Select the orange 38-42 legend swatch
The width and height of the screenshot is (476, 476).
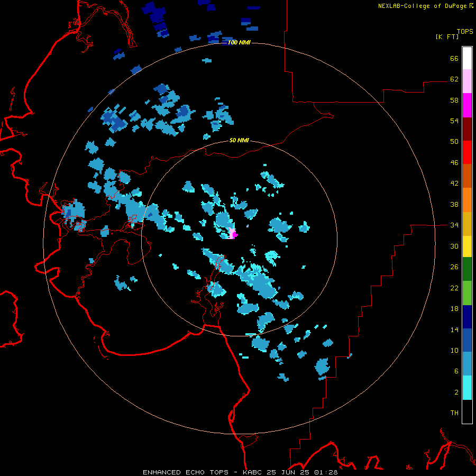[x=467, y=200]
